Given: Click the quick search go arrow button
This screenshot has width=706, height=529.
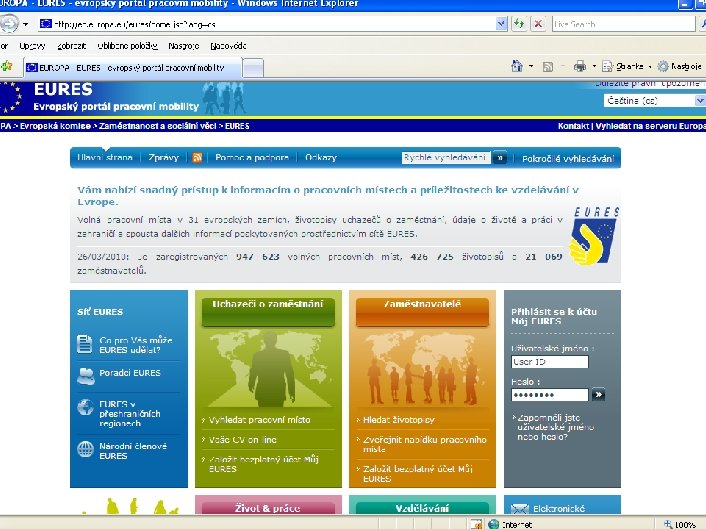Looking at the screenshot, I should [500, 158].
